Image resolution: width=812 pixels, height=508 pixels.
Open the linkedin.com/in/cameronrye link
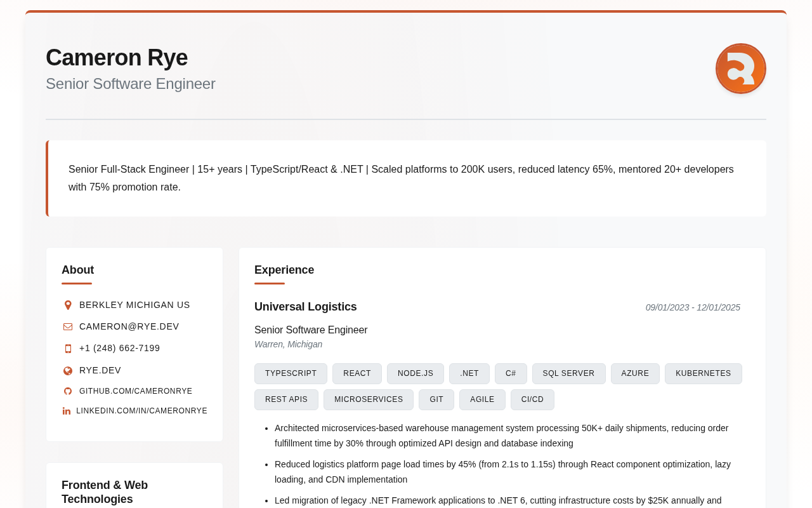click(x=141, y=411)
